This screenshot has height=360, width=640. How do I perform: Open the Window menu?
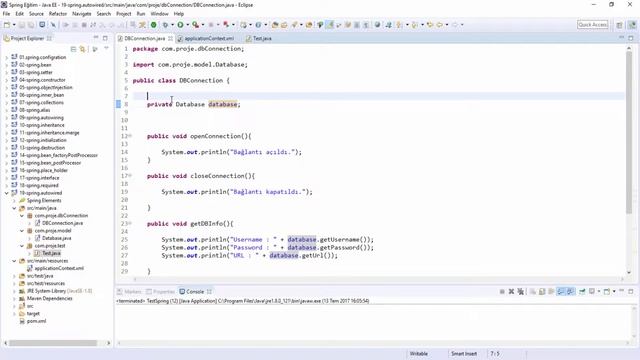pos(159,13)
